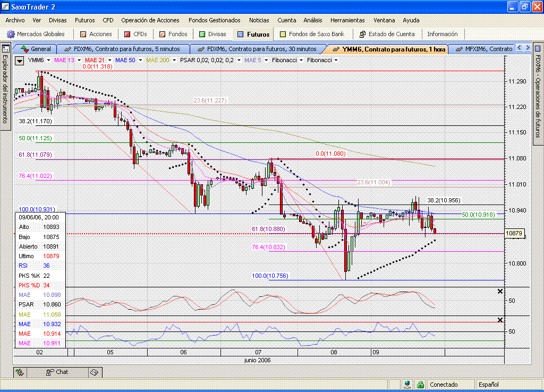Expand the first Fibonacci dropdown arrow

[301, 61]
